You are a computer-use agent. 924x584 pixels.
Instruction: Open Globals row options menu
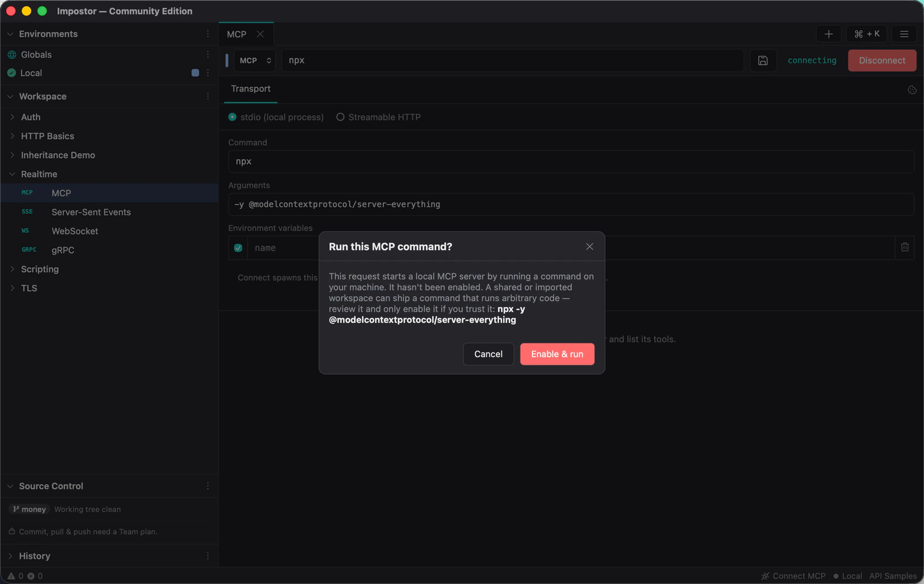coord(208,54)
